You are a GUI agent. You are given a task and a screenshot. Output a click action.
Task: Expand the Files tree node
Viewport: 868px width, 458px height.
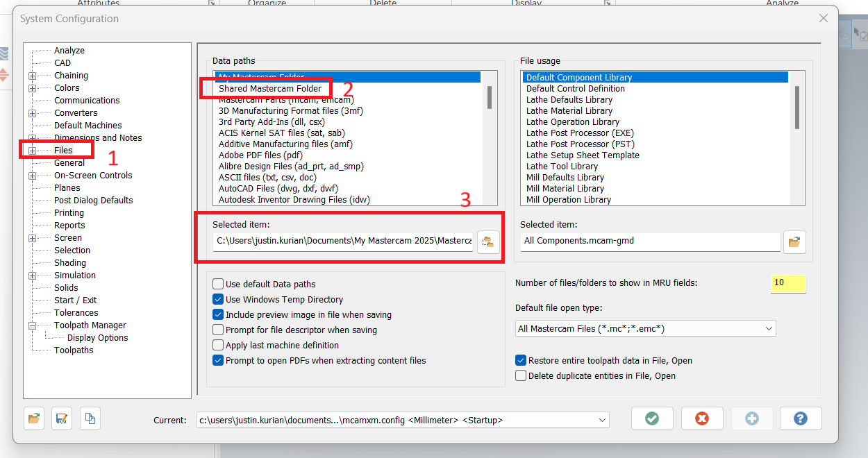32,151
